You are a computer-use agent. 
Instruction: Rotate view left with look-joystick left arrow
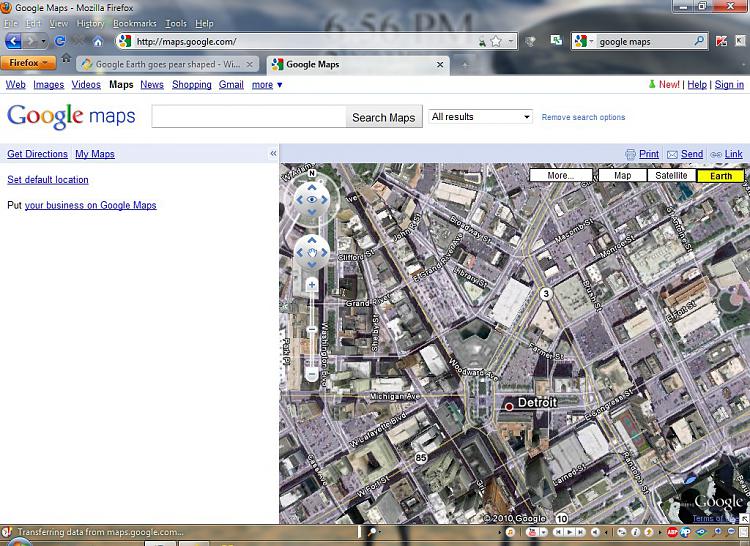[300, 200]
